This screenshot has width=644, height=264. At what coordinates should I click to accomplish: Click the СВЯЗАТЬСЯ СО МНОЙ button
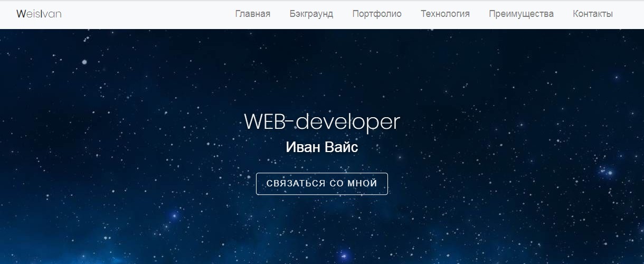click(x=322, y=184)
